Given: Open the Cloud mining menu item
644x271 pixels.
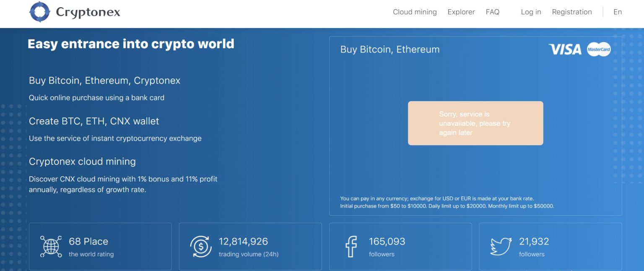Looking at the screenshot, I should [x=414, y=12].
